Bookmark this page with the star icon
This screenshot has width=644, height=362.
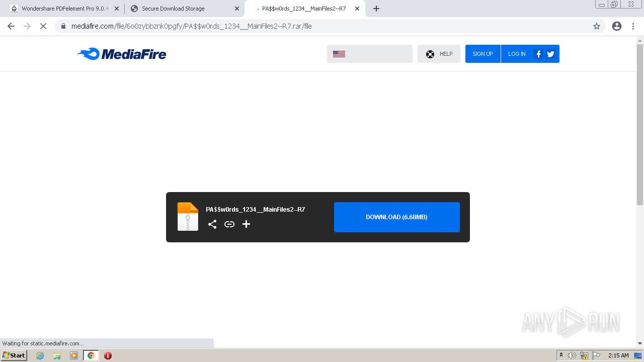tap(597, 26)
